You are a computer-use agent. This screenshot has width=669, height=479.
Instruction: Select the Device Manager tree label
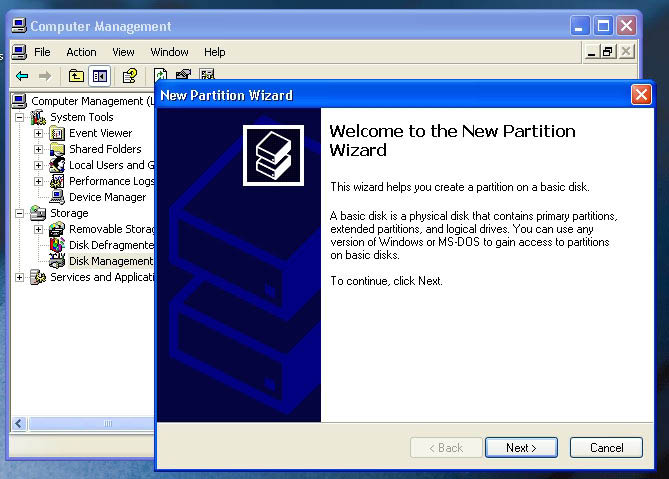[108, 197]
